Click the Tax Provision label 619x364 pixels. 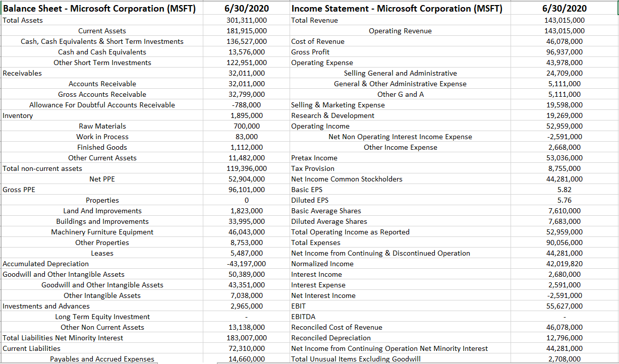point(308,168)
